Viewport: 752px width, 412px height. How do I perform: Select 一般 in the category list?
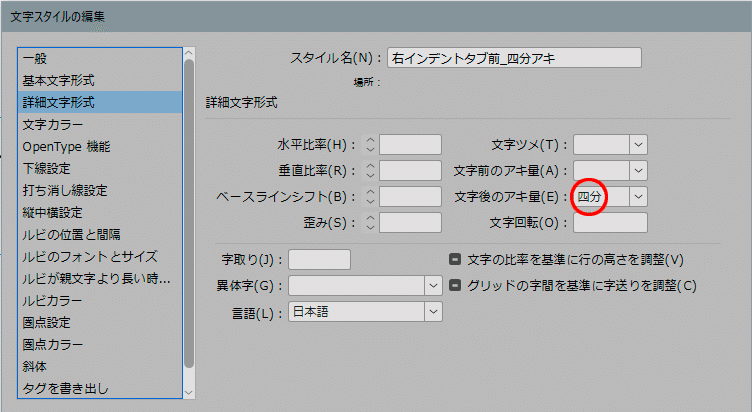click(100, 59)
